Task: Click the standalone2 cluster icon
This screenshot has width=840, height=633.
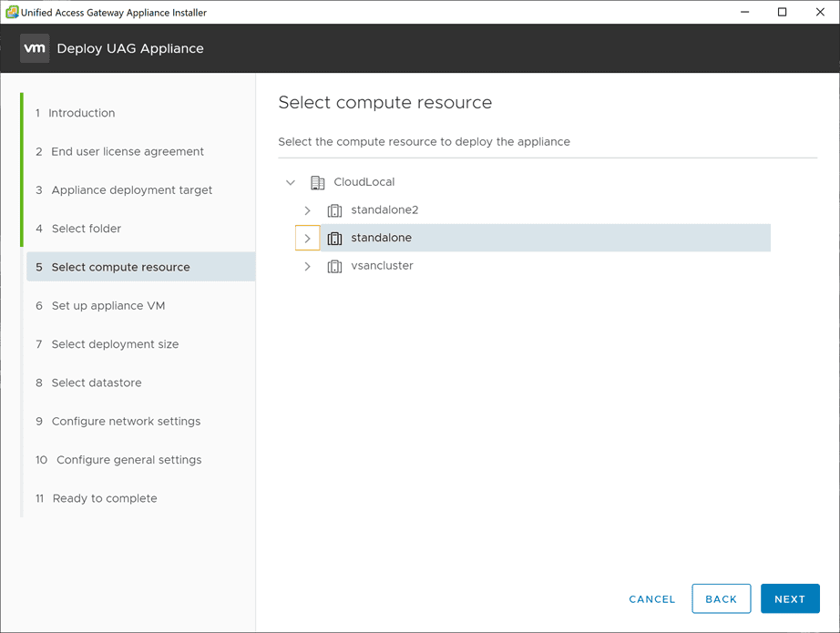Action: pyautogui.click(x=334, y=210)
